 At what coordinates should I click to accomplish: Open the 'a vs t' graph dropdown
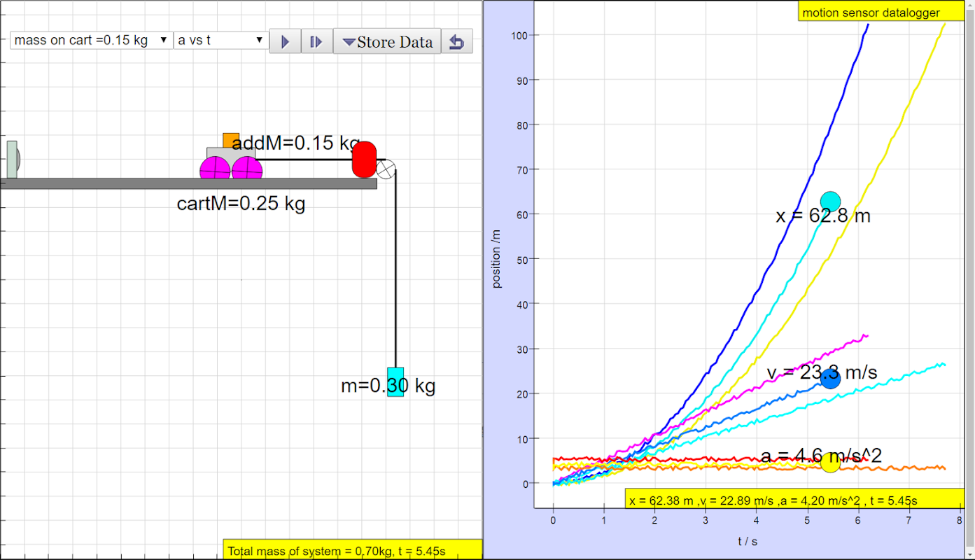tap(221, 40)
